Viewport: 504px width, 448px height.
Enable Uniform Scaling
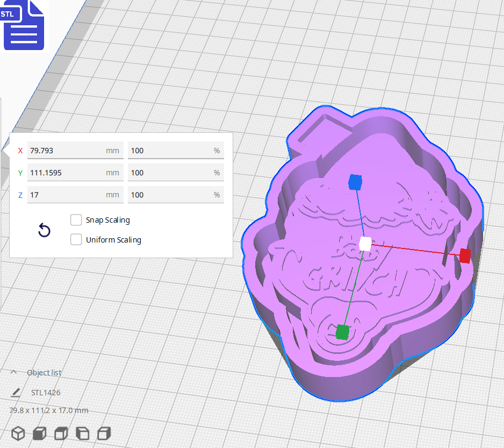click(76, 239)
